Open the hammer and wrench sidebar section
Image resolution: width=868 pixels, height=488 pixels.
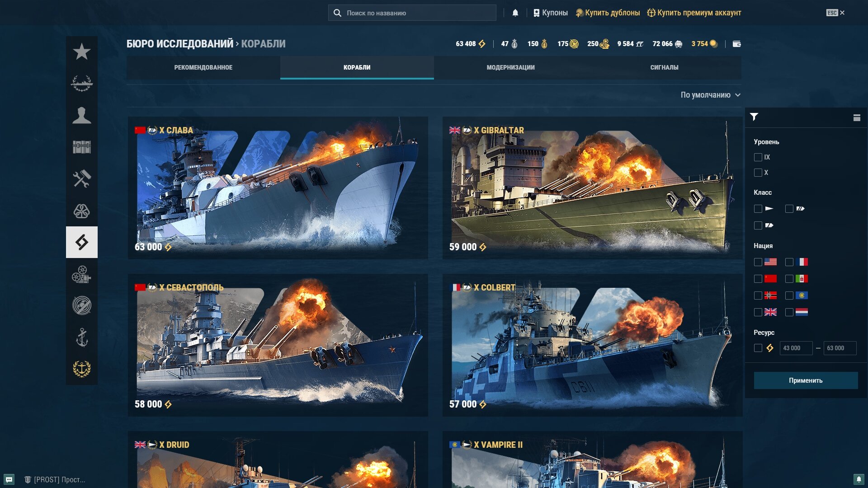click(82, 179)
